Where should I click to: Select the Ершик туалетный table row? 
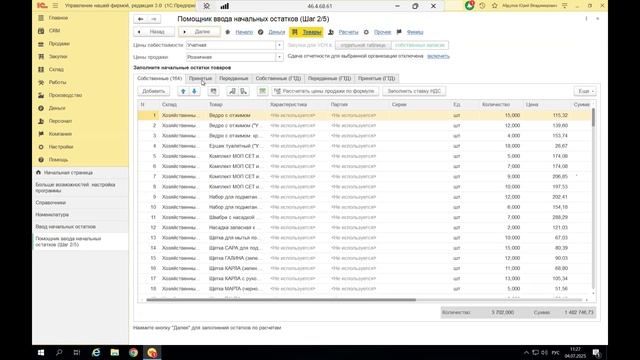point(364,146)
